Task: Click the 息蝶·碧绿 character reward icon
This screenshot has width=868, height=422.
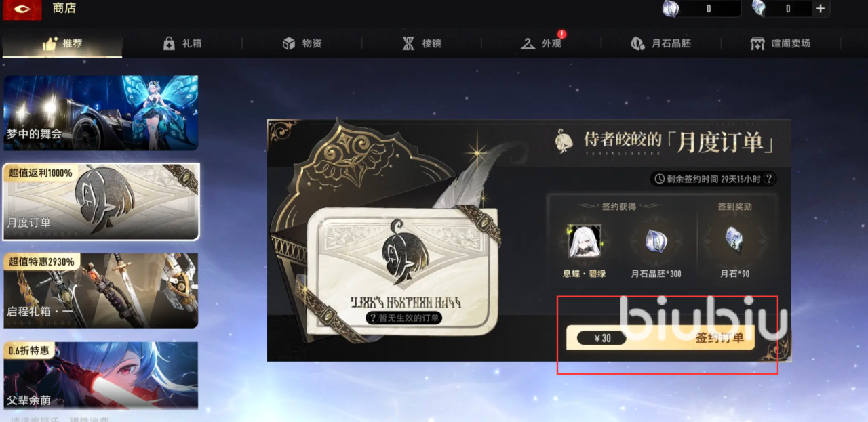Action: (x=584, y=241)
